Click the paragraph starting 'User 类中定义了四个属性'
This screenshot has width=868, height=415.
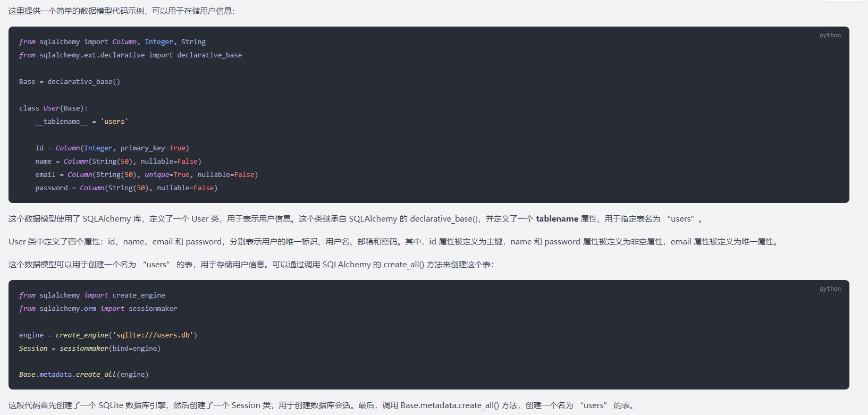click(394, 242)
